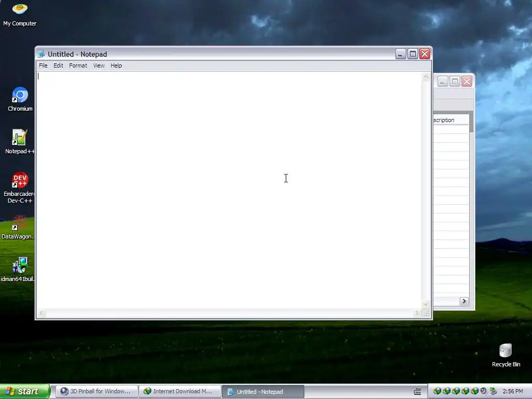The height and width of the screenshot is (399, 532).
Task: Launch Embarcadero Dev-C++ desktop shortcut
Action: pos(20,187)
